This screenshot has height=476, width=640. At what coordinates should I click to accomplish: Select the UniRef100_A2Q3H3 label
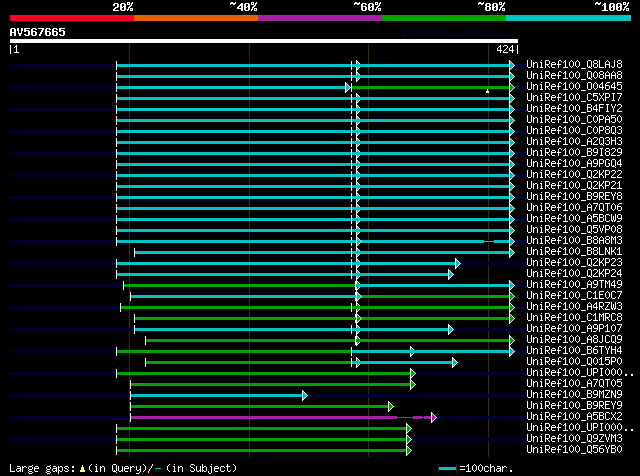[x=574, y=141]
